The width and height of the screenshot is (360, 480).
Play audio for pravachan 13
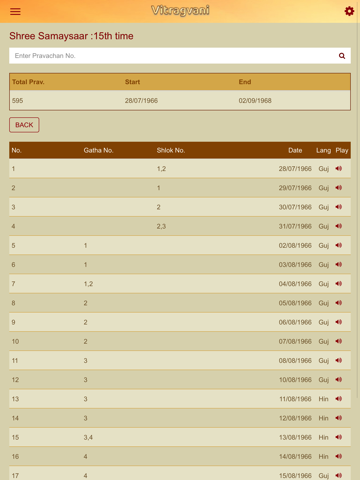tap(339, 399)
